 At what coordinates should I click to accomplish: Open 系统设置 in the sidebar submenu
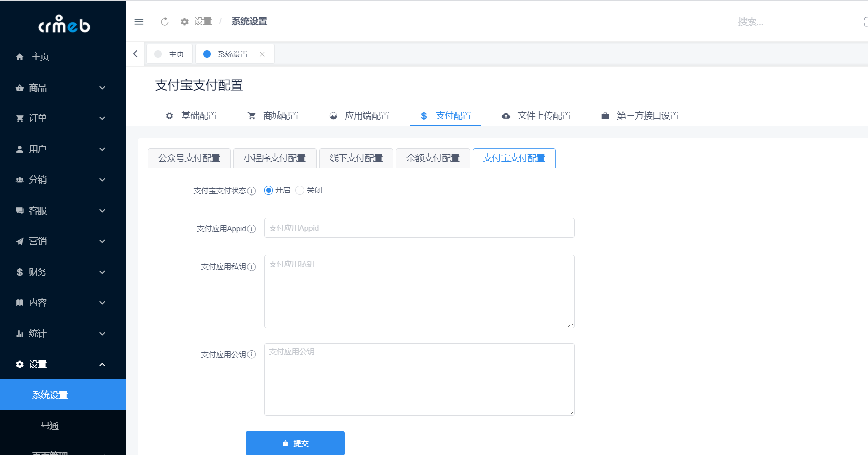coord(63,395)
